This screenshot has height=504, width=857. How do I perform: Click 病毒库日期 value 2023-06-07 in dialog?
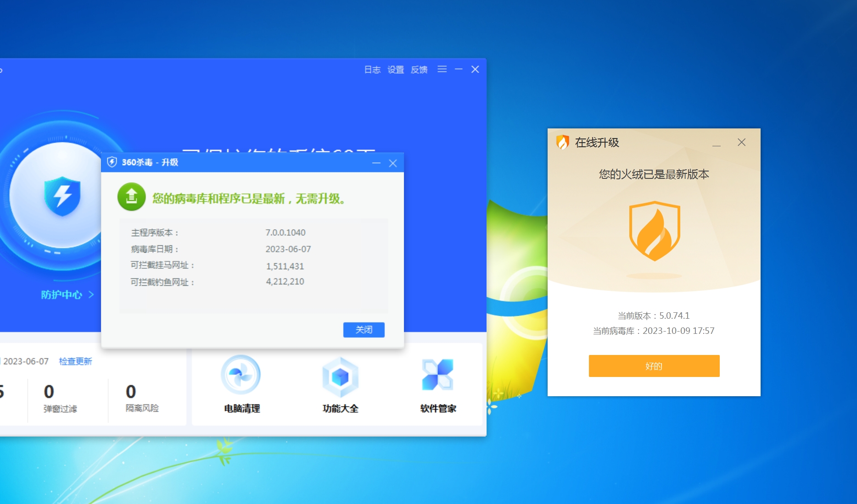coord(288,249)
